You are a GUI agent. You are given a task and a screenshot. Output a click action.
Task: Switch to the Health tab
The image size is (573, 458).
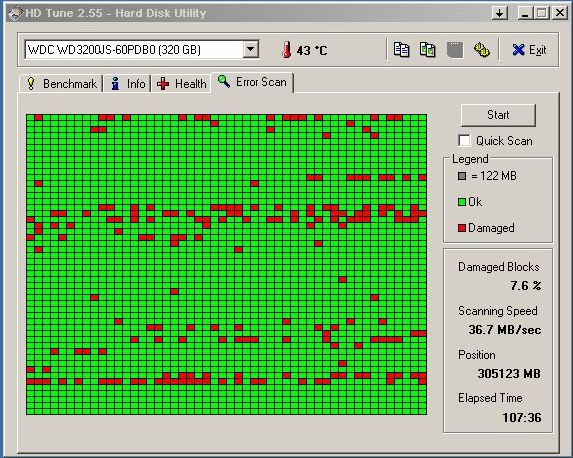point(182,84)
